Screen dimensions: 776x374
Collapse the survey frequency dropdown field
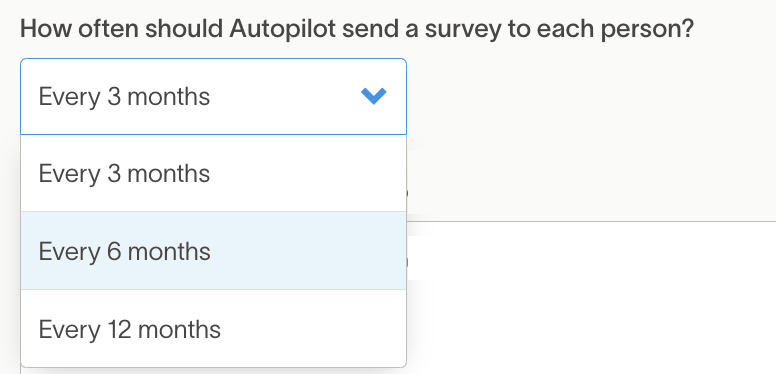(x=213, y=96)
